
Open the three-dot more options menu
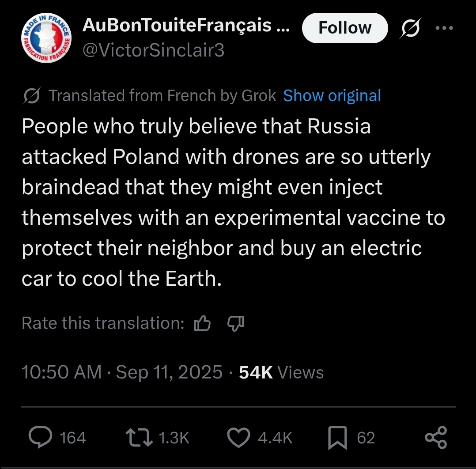pos(444,28)
